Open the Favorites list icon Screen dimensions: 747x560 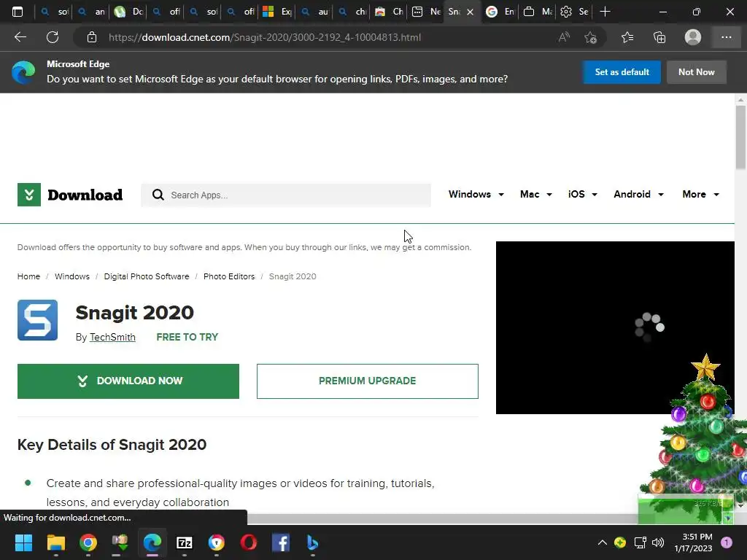pyautogui.click(x=627, y=37)
